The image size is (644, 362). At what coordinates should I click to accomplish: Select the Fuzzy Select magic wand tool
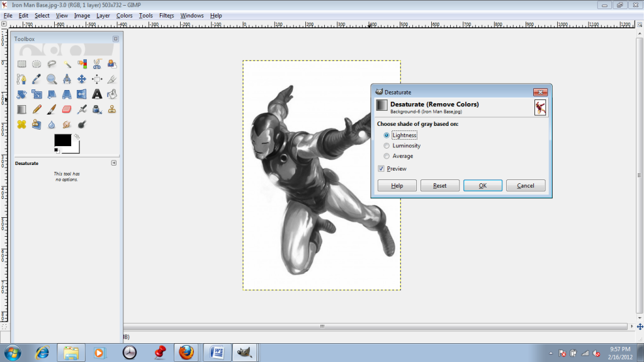point(67,64)
